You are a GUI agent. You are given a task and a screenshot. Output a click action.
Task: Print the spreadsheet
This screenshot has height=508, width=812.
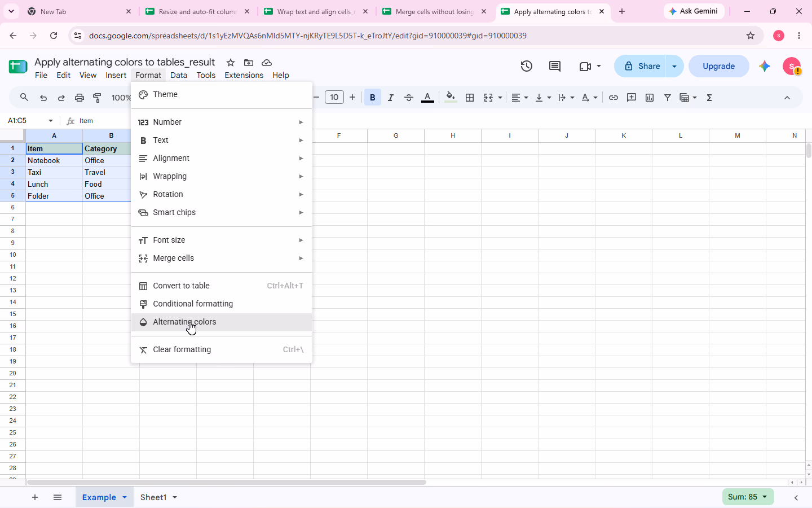point(80,98)
